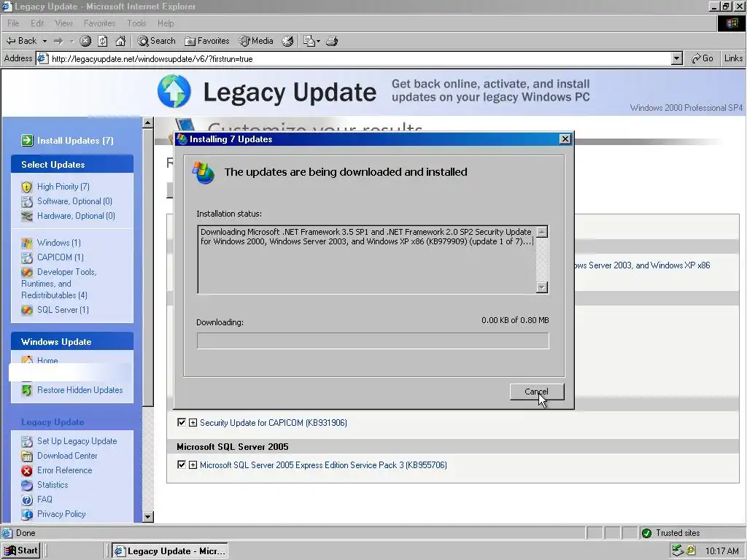Open Set Up Legacy Update link

(77, 441)
